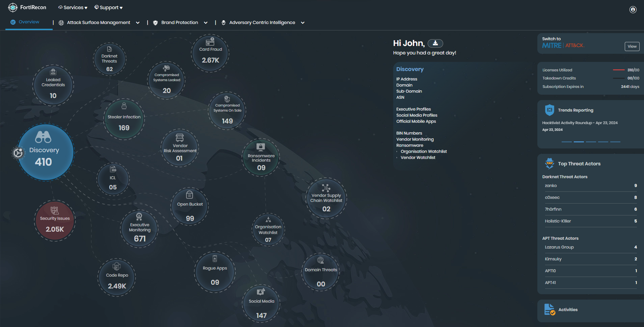
Task: Select the Darknet Threats icon
Action: (109, 49)
